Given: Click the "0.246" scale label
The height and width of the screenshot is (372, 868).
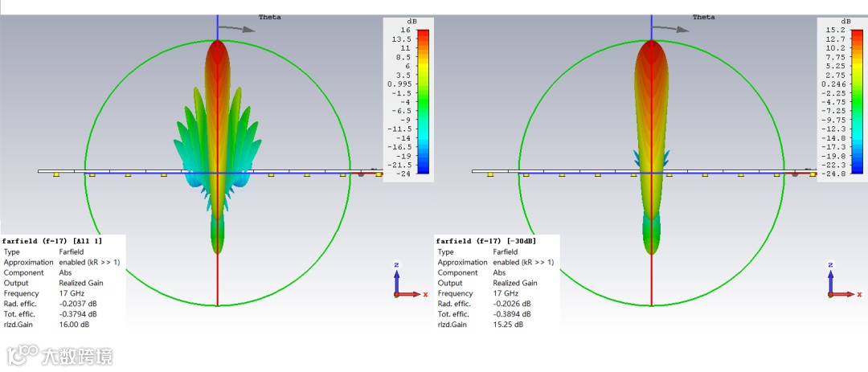Looking at the screenshot, I should coord(833,84).
